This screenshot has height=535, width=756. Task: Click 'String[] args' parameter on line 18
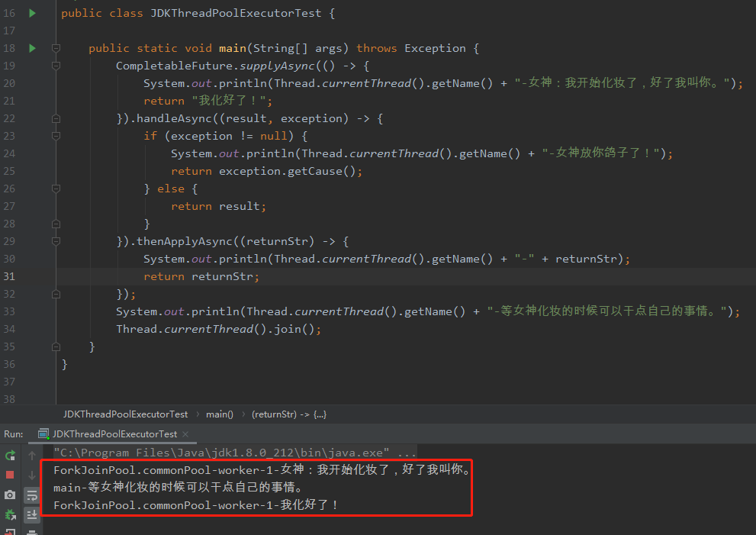point(298,48)
